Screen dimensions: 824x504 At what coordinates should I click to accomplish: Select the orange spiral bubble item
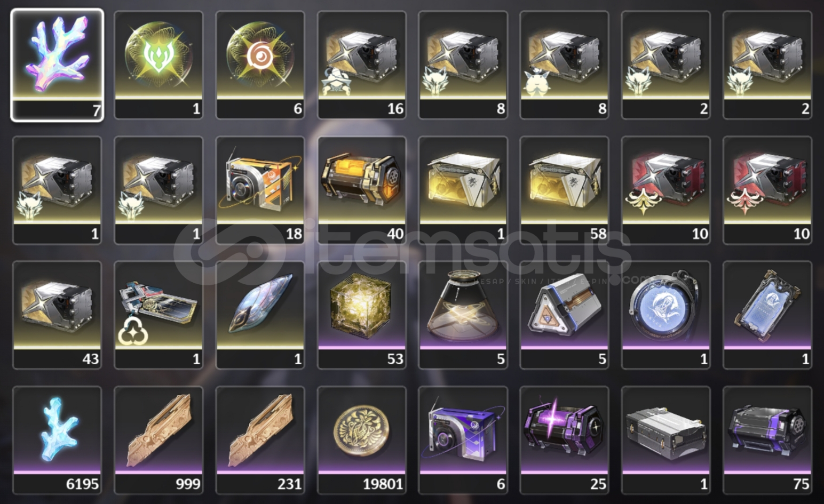tap(260, 65)
